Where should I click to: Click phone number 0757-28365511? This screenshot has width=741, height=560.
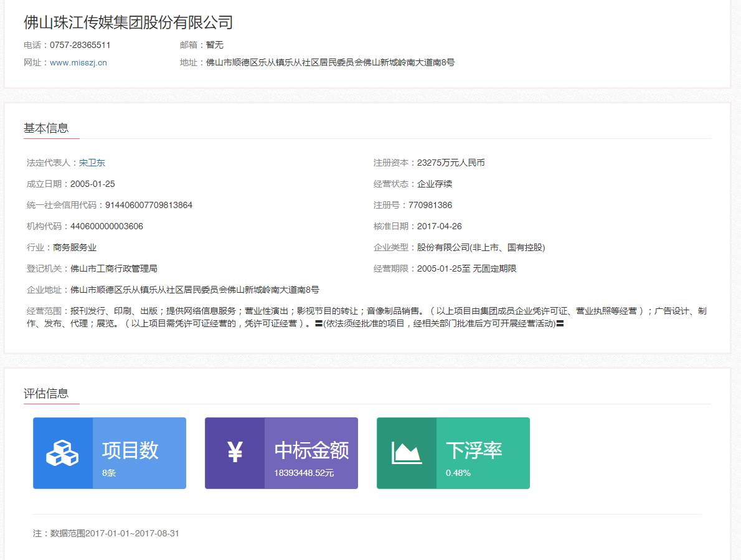point(80,45)
